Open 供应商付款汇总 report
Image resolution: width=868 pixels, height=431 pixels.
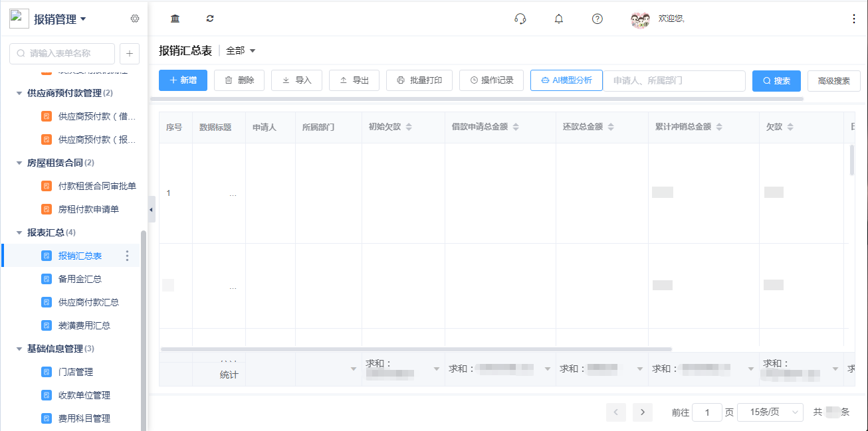tap(89, 302)
